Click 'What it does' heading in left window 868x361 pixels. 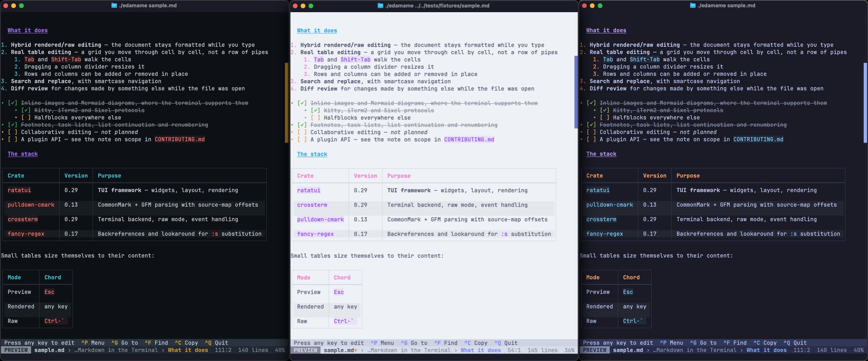[28, 30]
